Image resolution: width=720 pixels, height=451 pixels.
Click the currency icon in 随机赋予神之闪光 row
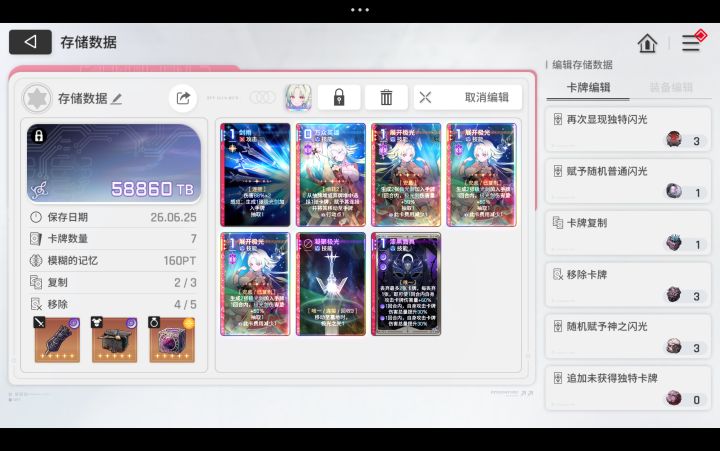[x=674, y=346]
